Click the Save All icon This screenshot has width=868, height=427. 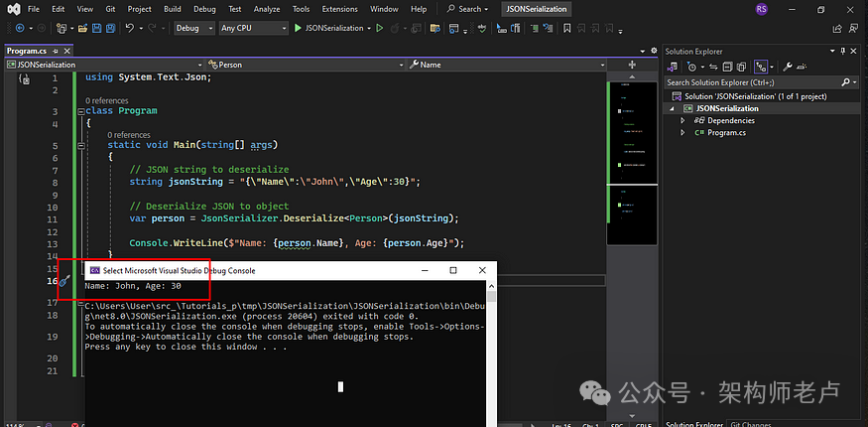tap(110, 28)
